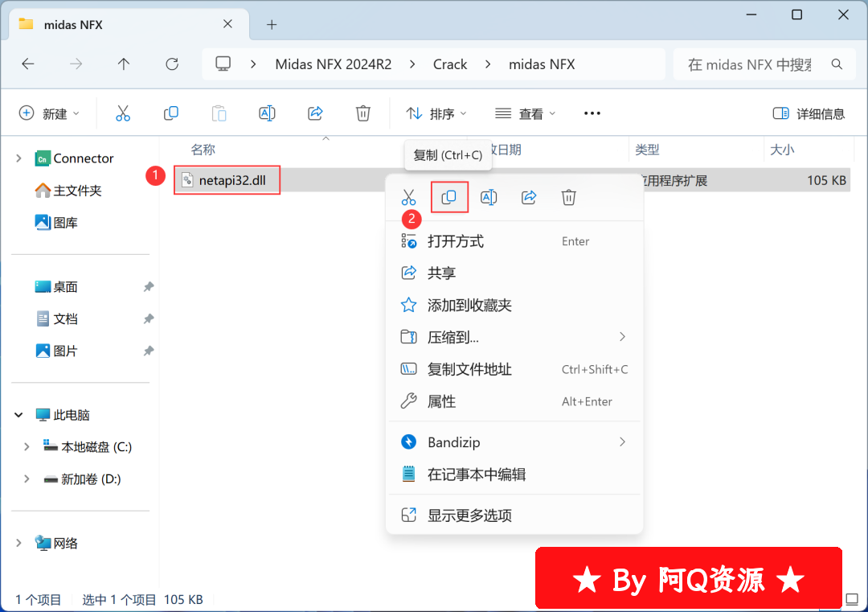
Task: Click the Share icon in the toolbar
Action: [x=315, y=113]
